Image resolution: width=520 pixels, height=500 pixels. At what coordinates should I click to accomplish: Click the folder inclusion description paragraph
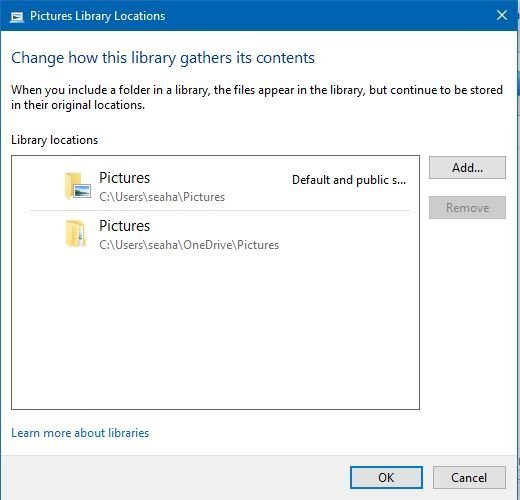257,97
